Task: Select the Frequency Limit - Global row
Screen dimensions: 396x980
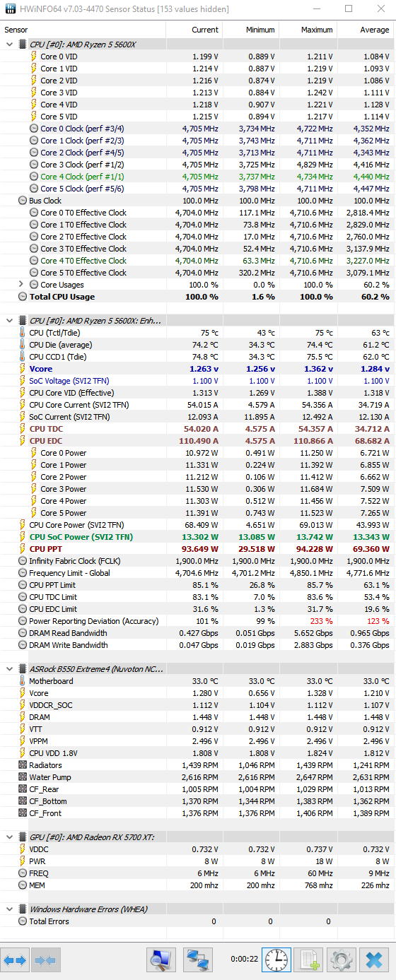Action: coord(197,572)
